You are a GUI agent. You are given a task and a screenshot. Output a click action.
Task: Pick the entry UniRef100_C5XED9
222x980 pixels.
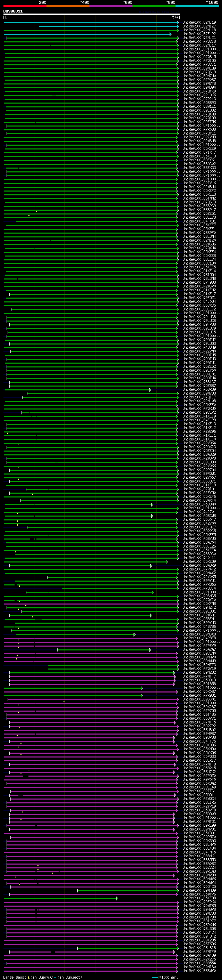(199, 561)
